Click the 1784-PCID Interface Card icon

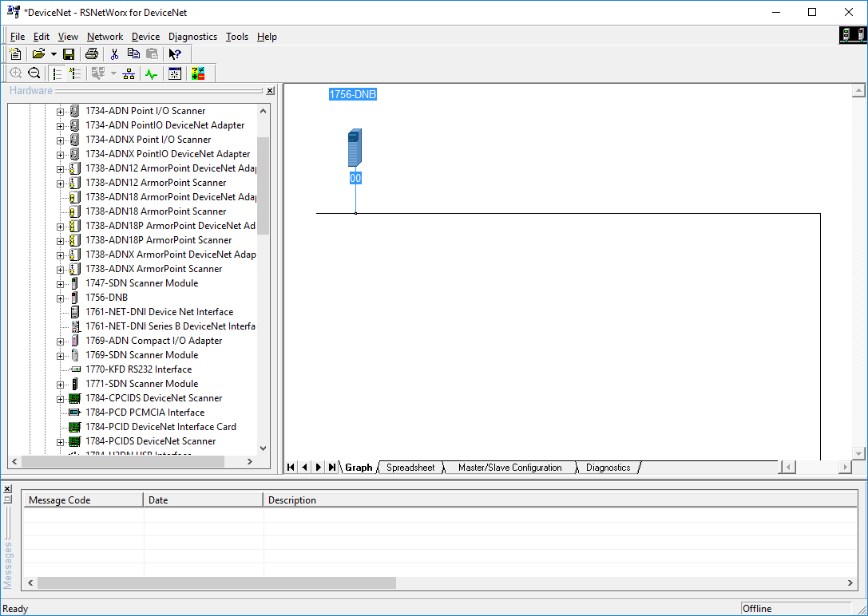[75, 427]
